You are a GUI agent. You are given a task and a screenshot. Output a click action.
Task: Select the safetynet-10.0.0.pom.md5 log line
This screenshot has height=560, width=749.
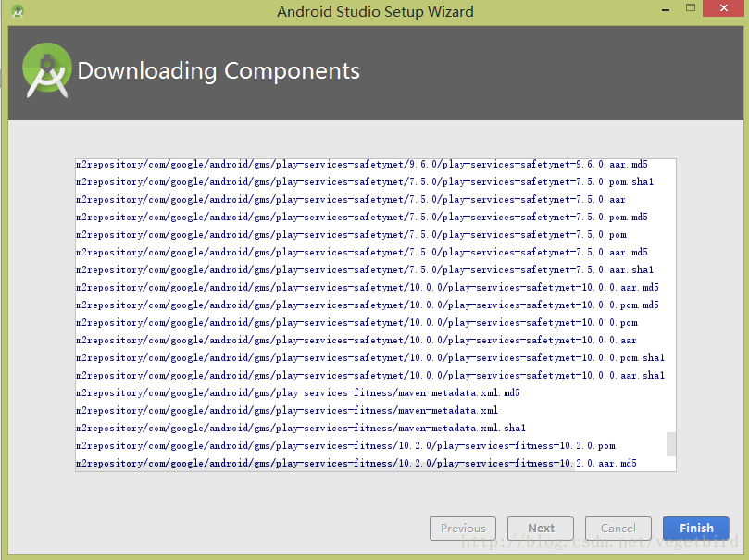point(368,305)
